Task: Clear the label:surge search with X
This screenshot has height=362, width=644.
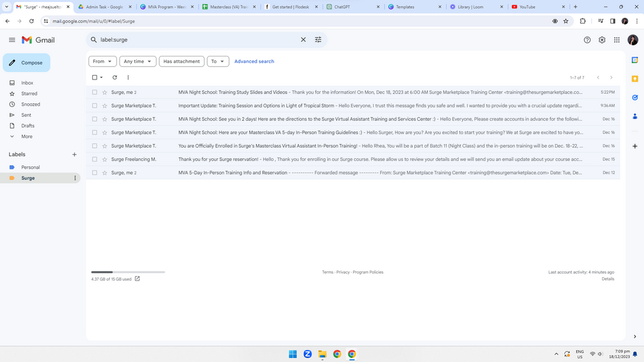Action: pyautogui.click(x=303, y=40)
